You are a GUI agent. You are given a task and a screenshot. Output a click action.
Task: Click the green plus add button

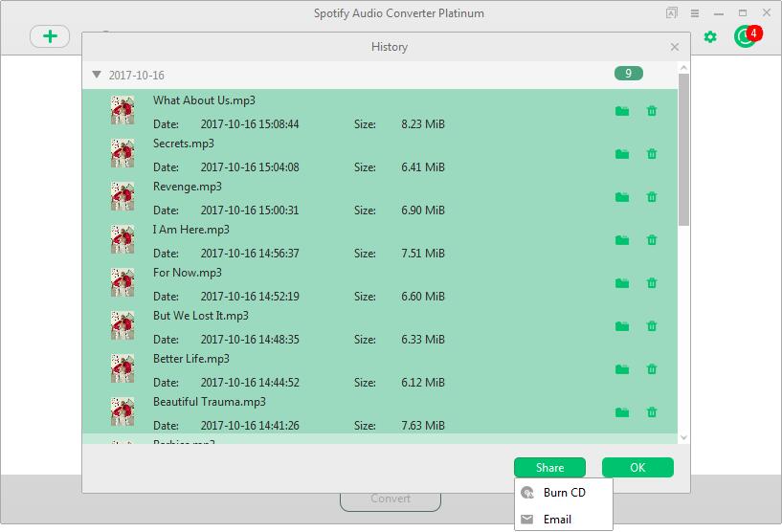pyautogui.click(x=50, y=36)
